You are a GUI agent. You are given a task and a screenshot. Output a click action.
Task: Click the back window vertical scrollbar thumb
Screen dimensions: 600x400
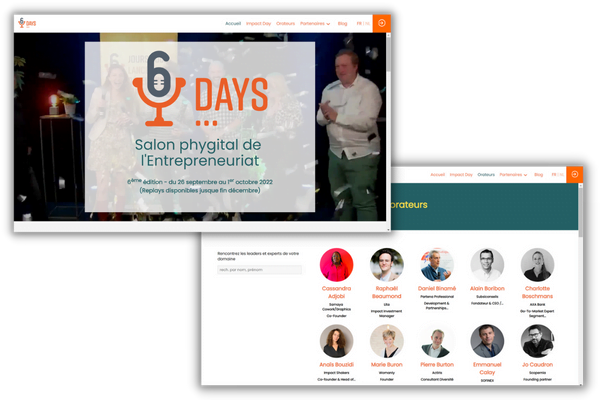point(580,212)
